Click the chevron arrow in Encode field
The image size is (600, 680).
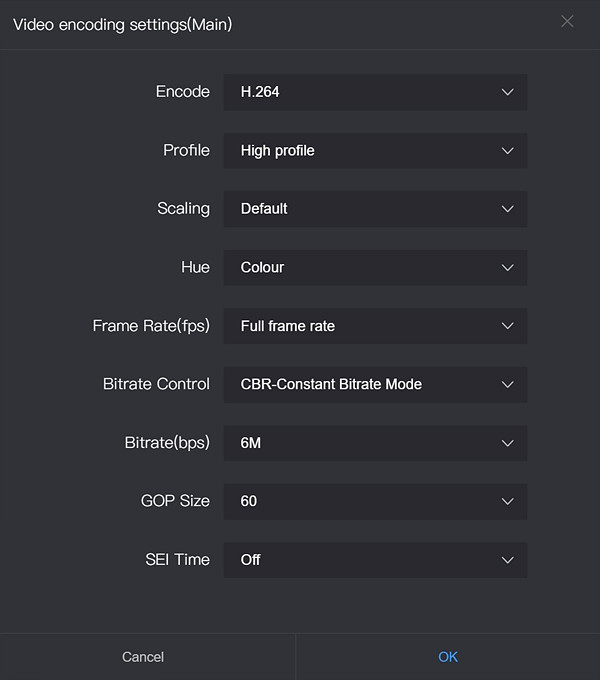tap(507, 92)
